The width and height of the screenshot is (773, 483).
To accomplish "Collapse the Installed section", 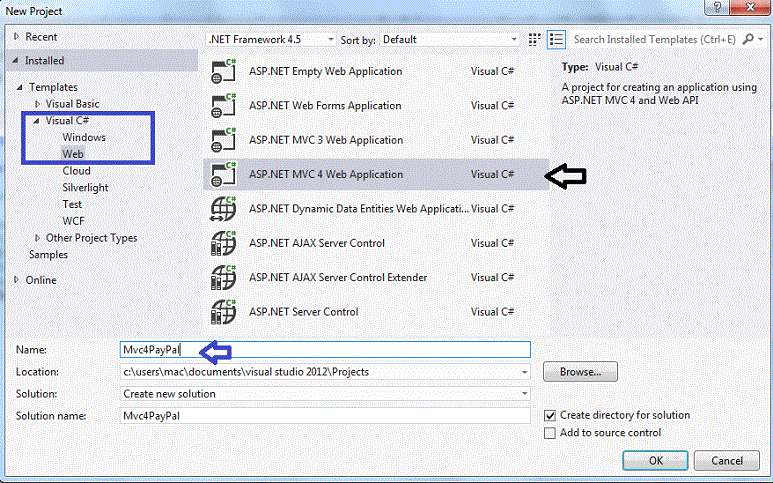I will (16, 60).
